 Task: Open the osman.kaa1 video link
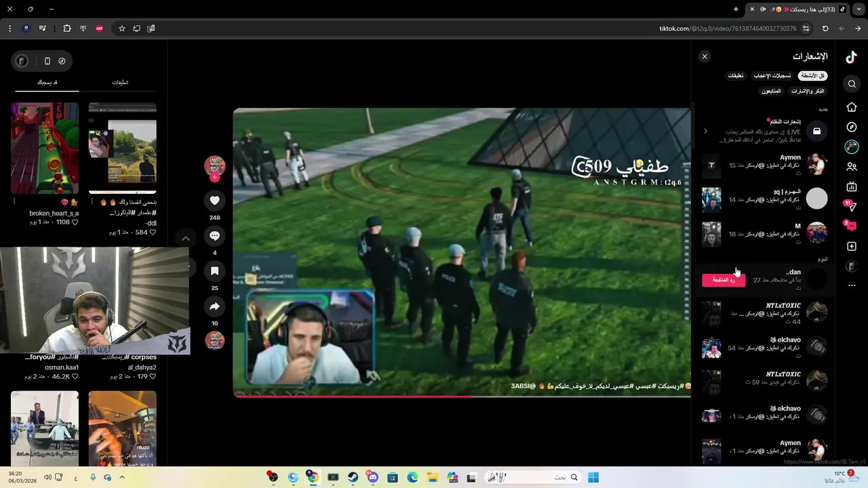62,367
